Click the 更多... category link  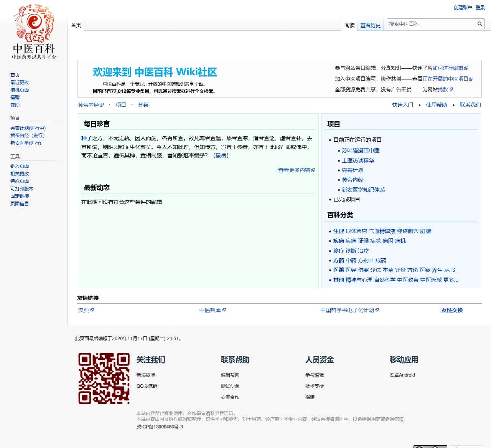[451, 280]
